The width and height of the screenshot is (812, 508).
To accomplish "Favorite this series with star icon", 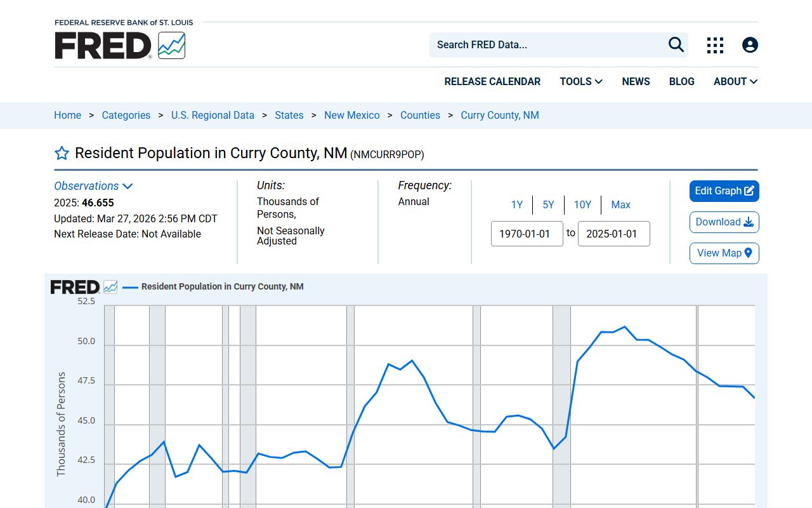I will coord(62,153).
